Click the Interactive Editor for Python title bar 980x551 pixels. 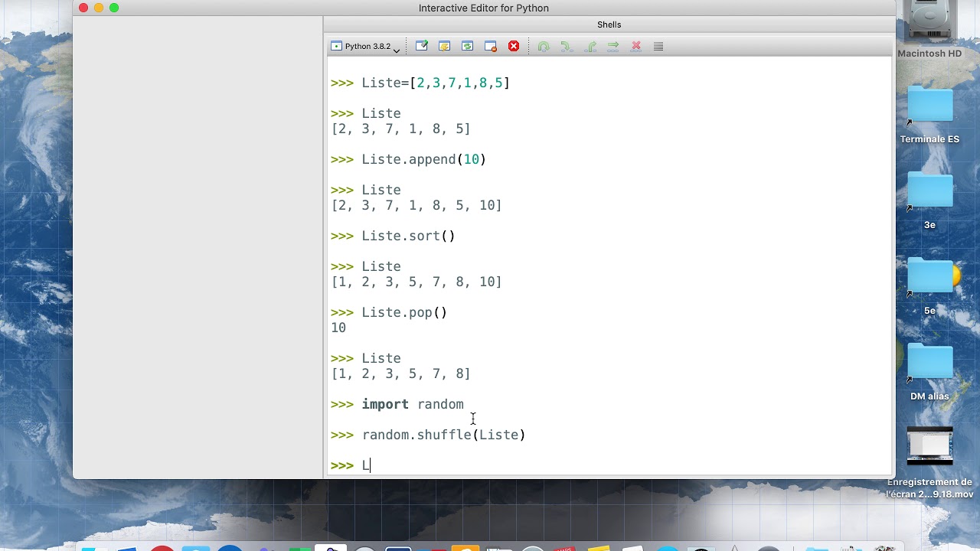click(484, 8)
